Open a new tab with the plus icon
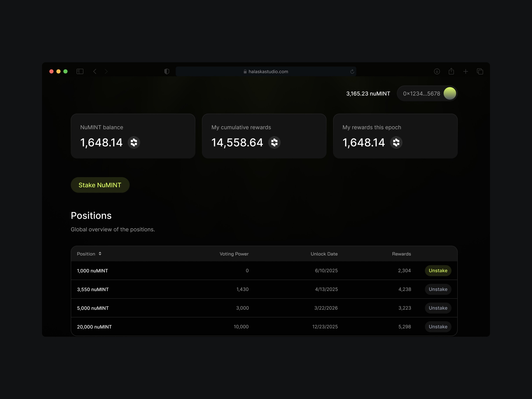The width and height of the screenshot is (532, 399). tap(465, 71)
